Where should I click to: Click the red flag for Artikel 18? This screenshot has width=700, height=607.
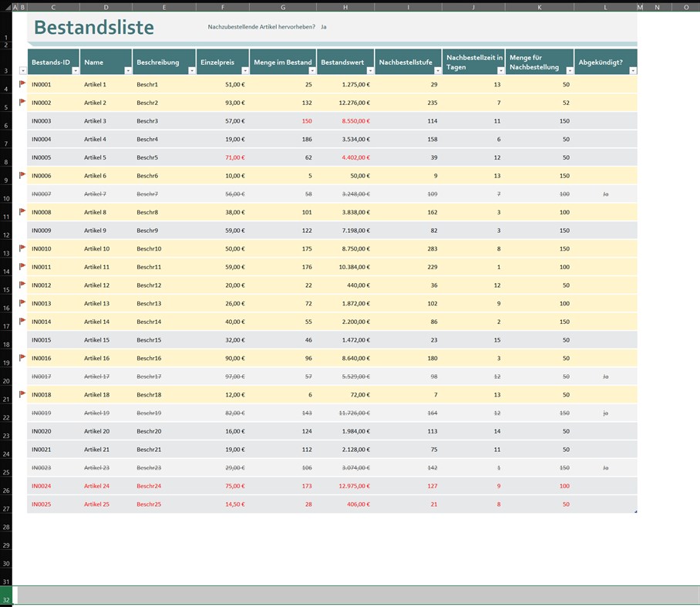[22, 394]
